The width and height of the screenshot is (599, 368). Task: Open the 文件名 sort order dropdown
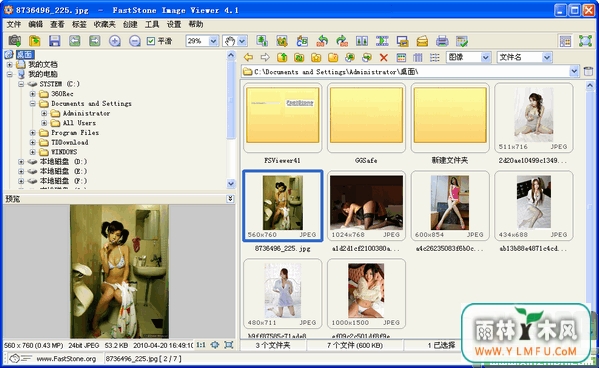point(547,57)
